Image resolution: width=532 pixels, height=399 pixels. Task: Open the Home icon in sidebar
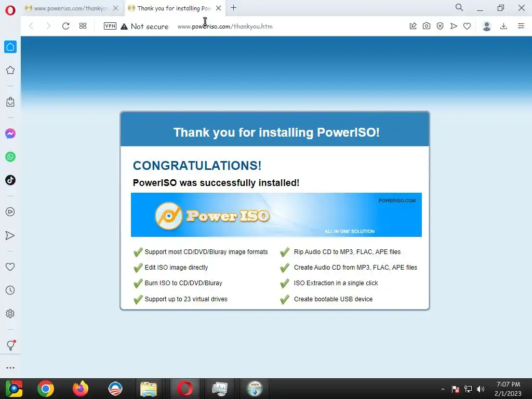[x=10, y=47]
